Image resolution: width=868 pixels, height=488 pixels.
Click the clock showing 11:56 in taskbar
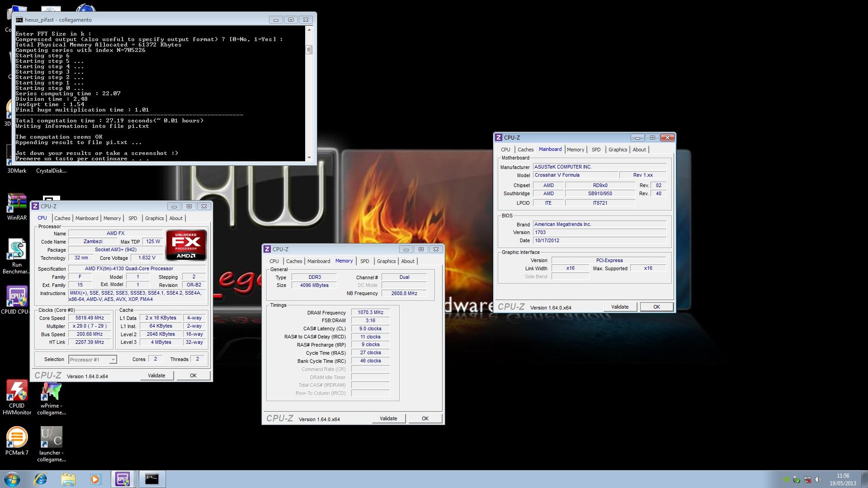843,476
